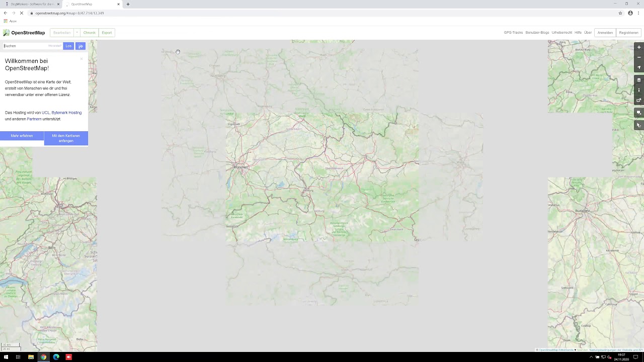Image resolution: width=644 pixels, height=362 pixels.
Task: Open the UCL hosting link
Action: [45, 113]
